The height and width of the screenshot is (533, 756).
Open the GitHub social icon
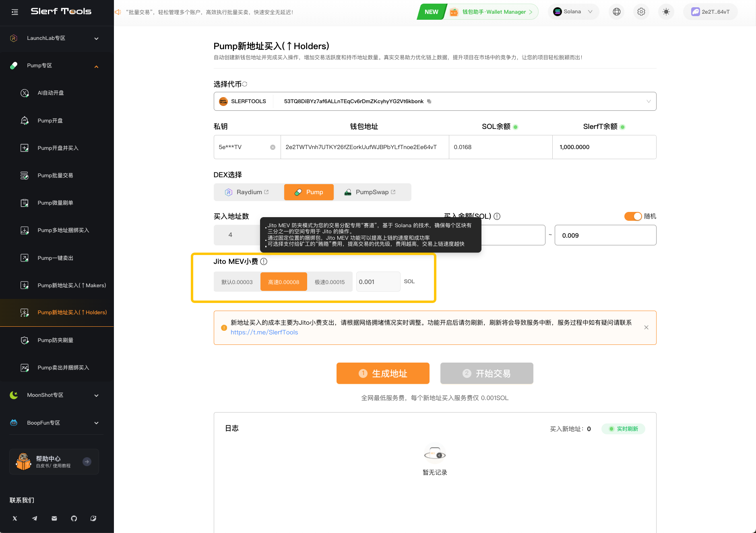point(74,518)
